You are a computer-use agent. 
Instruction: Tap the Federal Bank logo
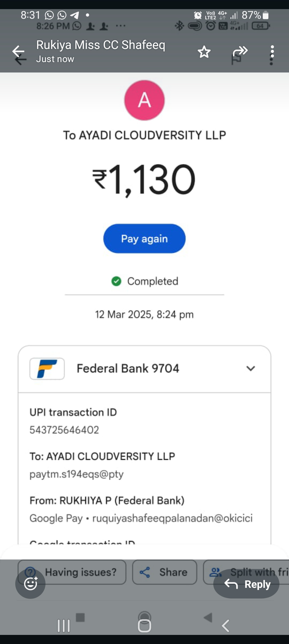click(x=47, y=369)
